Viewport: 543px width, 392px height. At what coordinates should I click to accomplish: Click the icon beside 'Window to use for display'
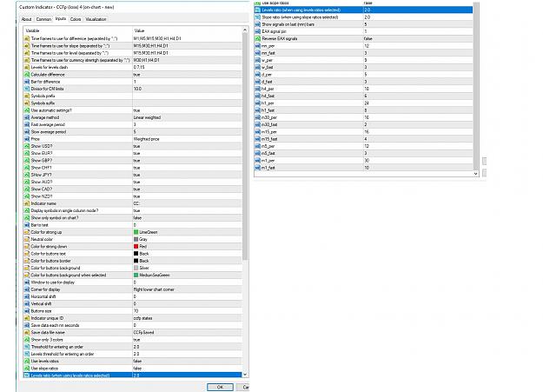27,282
